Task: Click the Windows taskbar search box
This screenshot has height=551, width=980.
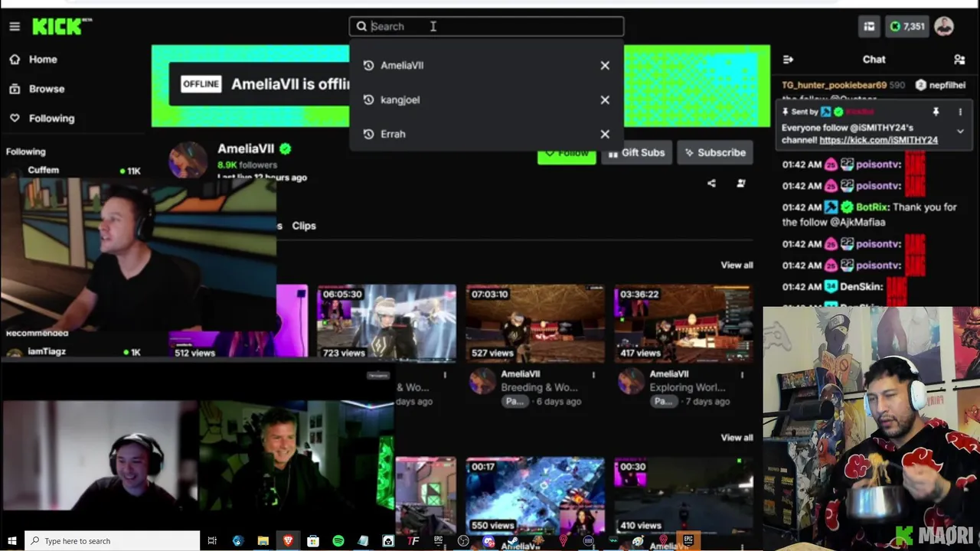Action: coord(113,541)
